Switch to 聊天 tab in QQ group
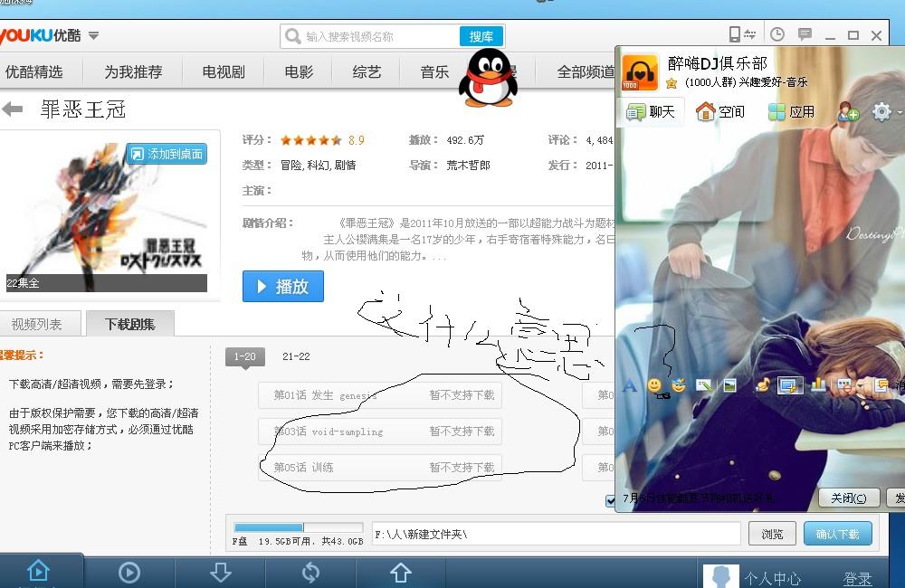Screen dimensions: 905x588 (653, 112)
